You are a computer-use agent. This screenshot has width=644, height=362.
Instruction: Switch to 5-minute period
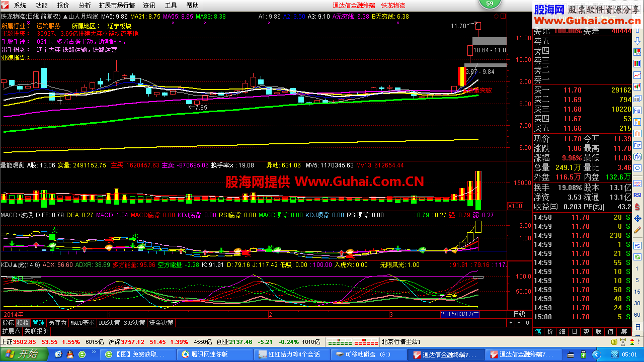point(637,280)
